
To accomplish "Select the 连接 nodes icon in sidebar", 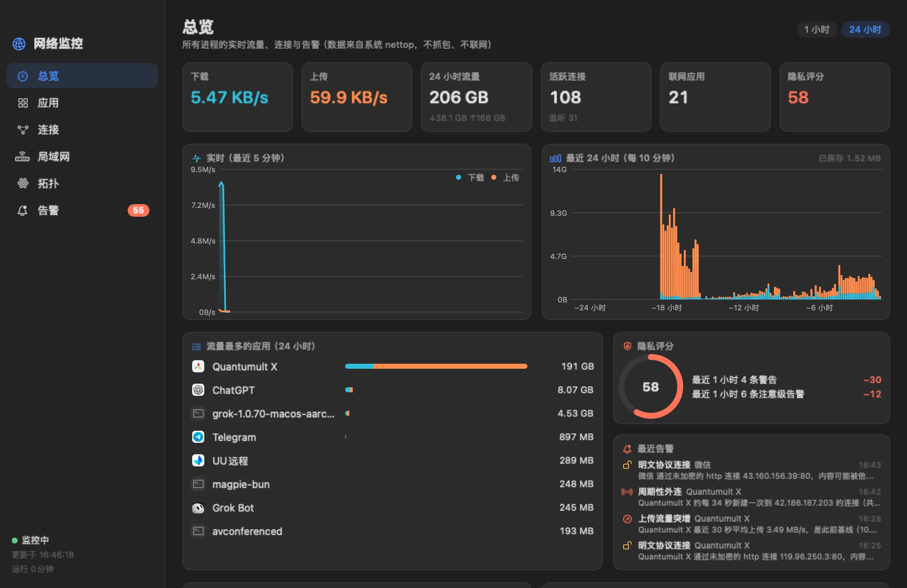I will coord(23,130).
